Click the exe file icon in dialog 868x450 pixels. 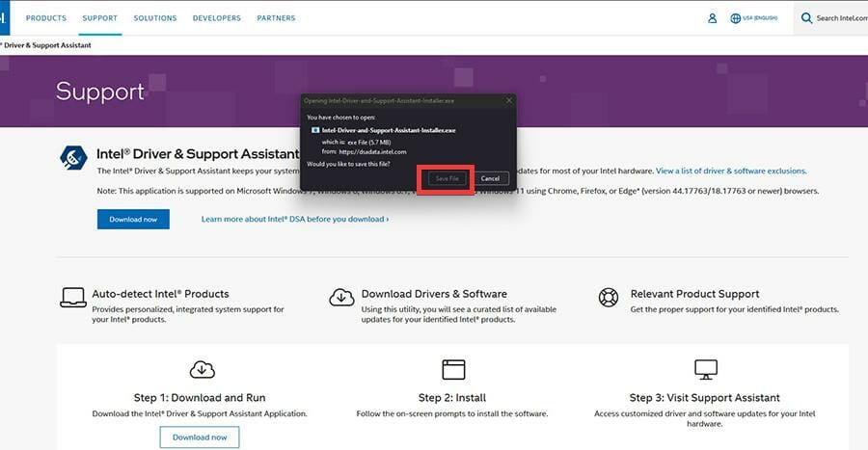(315, 130)
